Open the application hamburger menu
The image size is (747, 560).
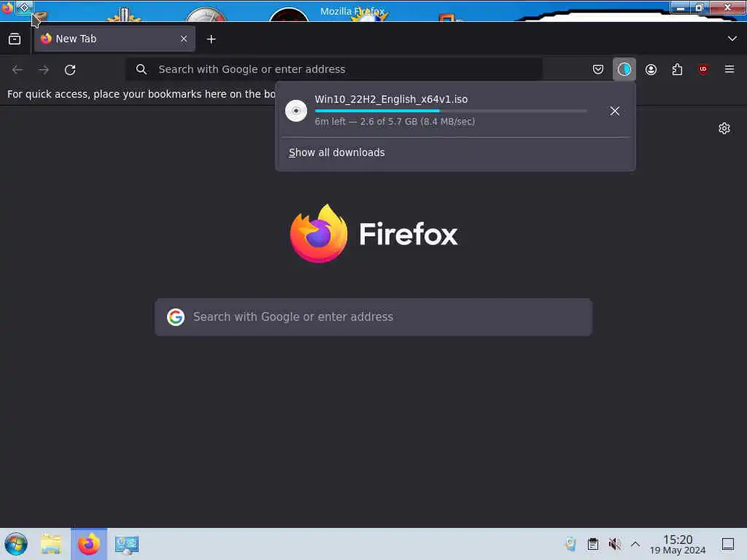[x=729, y=69]
